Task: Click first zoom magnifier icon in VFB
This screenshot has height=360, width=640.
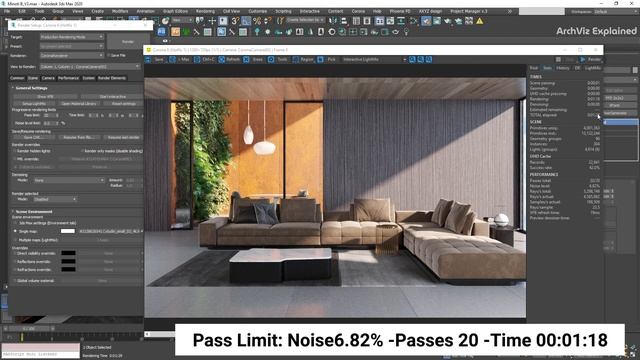Action: click(x=412, y=60)
